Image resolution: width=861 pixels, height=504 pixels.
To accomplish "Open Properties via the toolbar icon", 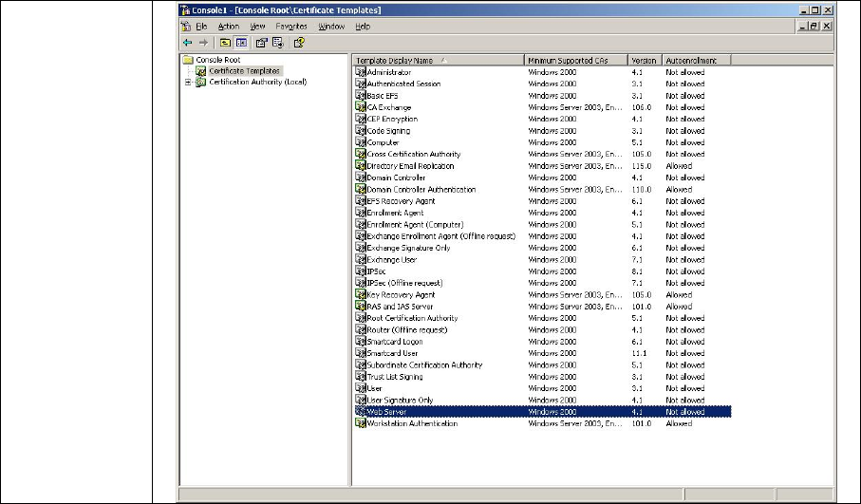I will [x=261, y=42].
